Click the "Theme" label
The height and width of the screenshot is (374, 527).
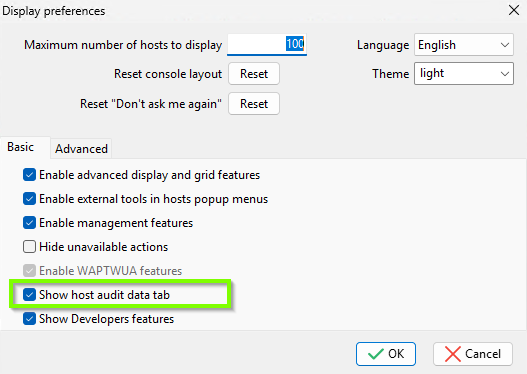391,74
